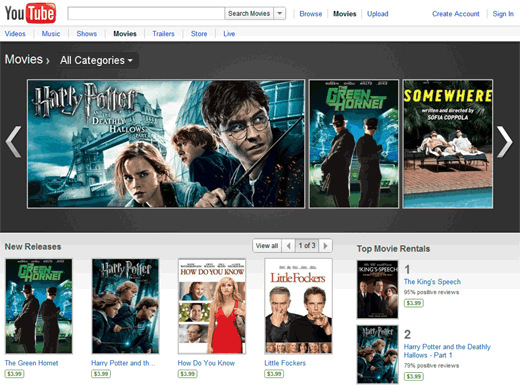
Task: Open the Harry Potter thumbnail in Top Movie Rentals
Action: click(x=377, y=354)
